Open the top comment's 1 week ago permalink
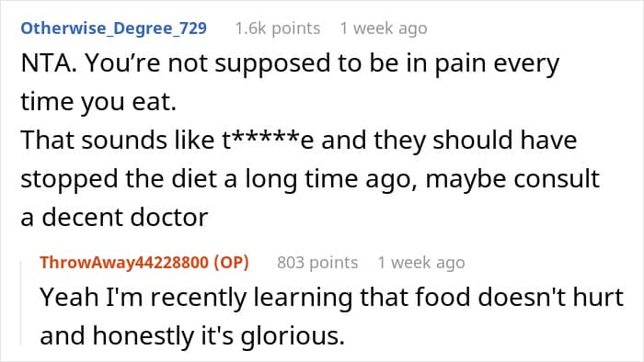644x362 pixels. click(x=384, y=28)
